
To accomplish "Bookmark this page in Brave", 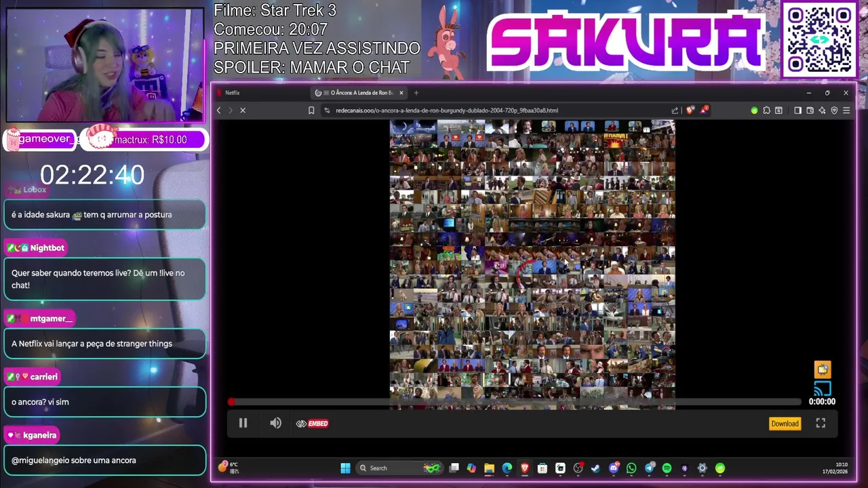I will point(311,110).
